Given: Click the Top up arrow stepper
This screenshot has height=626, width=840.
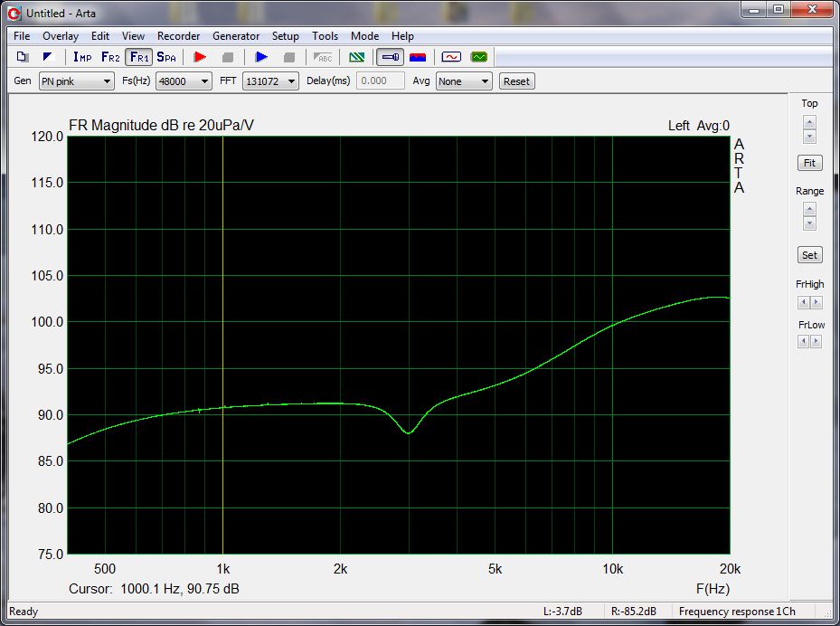Looking at the screenshot, I should (x=809, y=121).
